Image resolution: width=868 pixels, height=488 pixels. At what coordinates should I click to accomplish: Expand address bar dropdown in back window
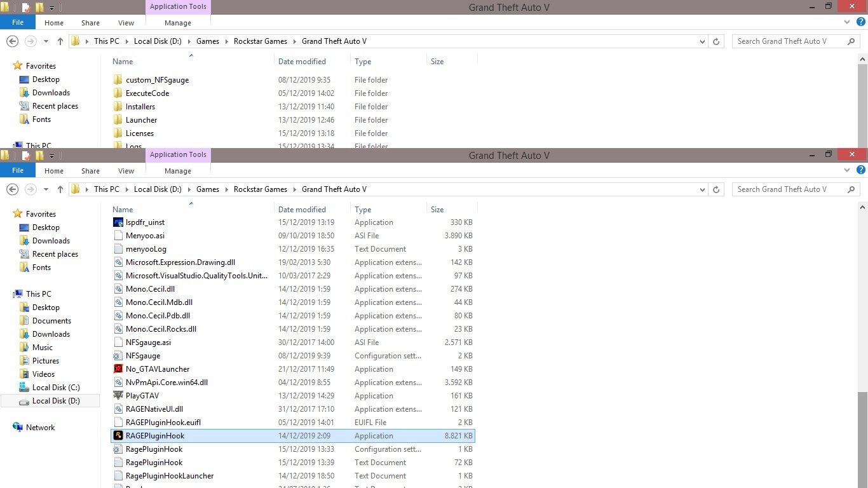[x=702, y=41]
